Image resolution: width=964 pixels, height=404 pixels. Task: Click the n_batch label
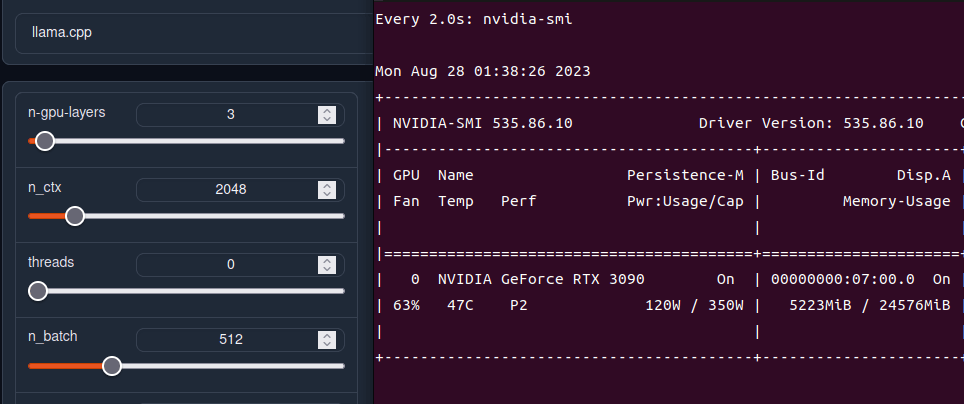coord(53,337)
